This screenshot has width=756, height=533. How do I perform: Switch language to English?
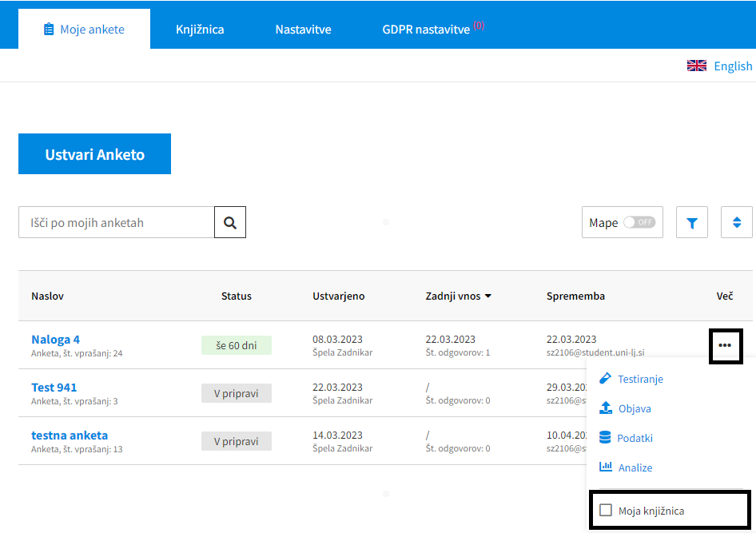click(x=733, y=66)
